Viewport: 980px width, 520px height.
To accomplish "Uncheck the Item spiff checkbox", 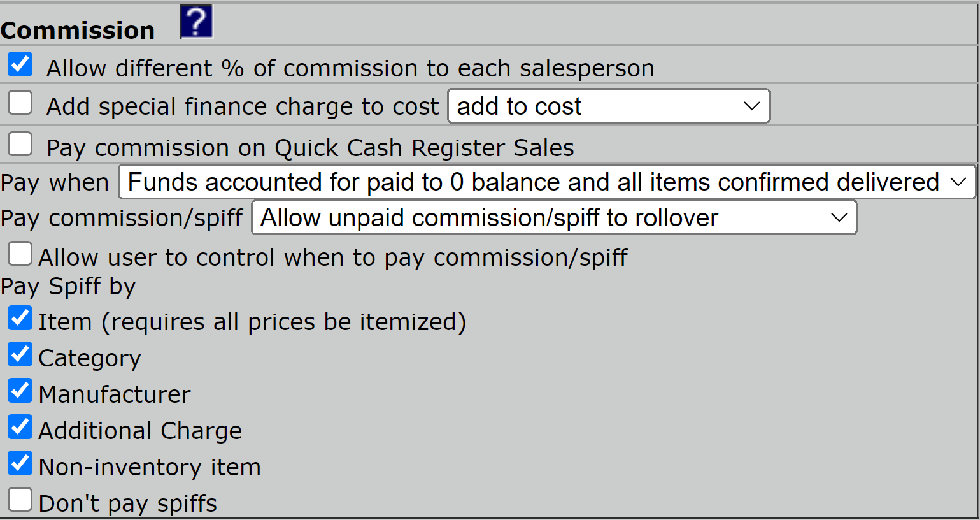I will [20, 318].
